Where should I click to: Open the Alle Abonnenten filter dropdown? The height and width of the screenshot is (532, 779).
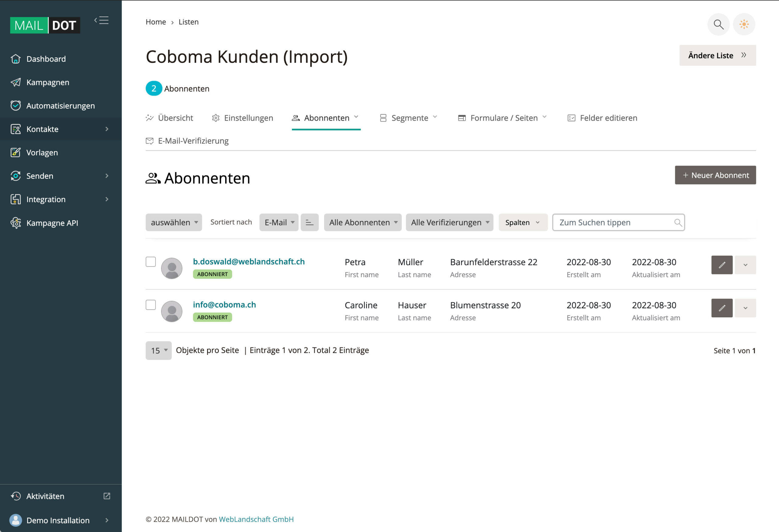point(363,222)
